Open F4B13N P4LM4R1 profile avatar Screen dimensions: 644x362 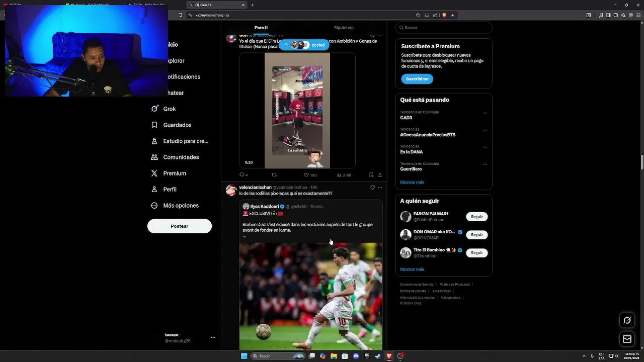tap(406, 217)
